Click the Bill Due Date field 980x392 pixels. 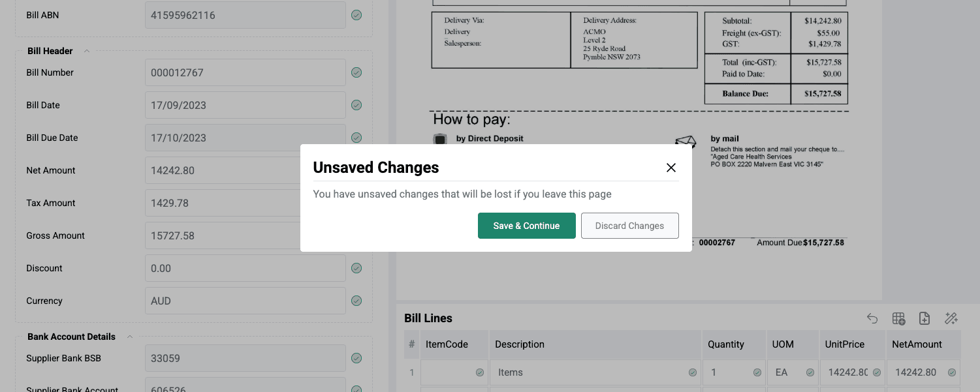click(245, 138)
